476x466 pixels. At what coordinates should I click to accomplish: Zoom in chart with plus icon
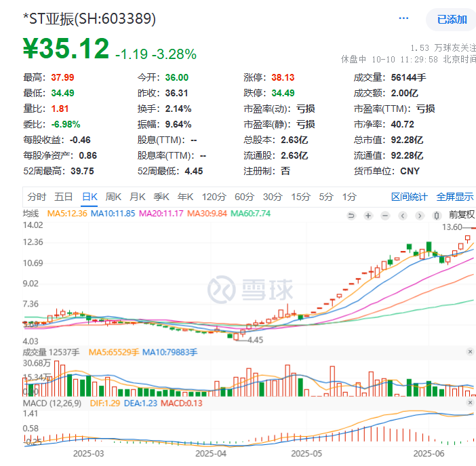pyautogui.click(x=368, y=216)
